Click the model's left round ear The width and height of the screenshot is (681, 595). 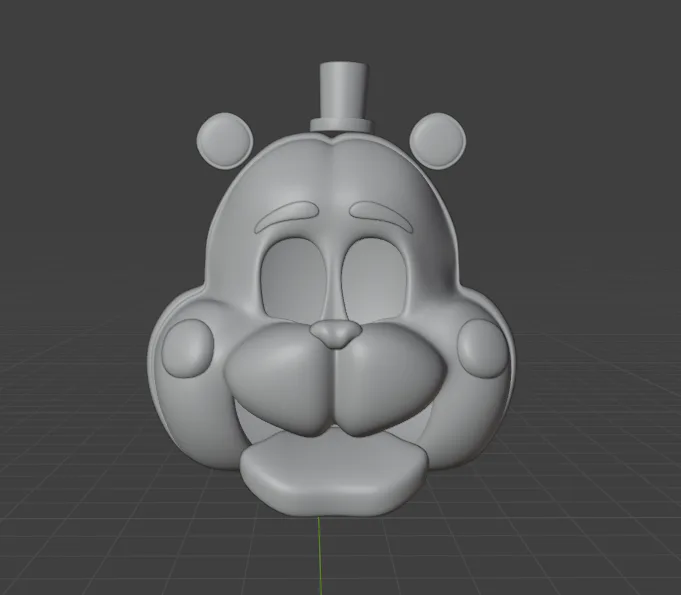(224, 141)
